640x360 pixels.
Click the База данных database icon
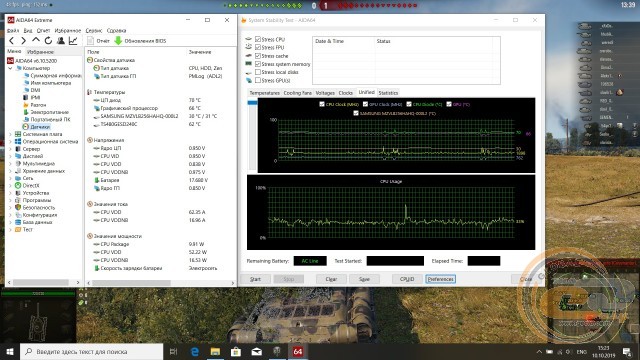[x=18, y=222]
